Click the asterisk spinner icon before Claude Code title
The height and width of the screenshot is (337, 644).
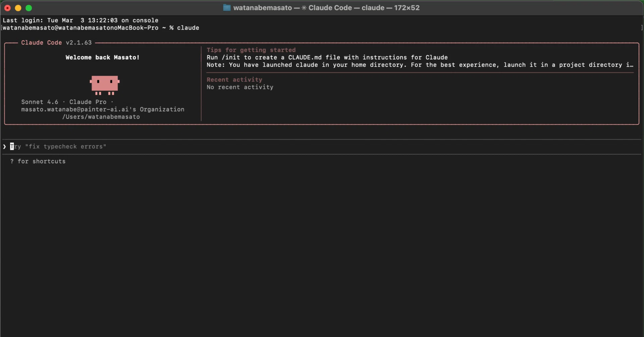pos(304,8)
